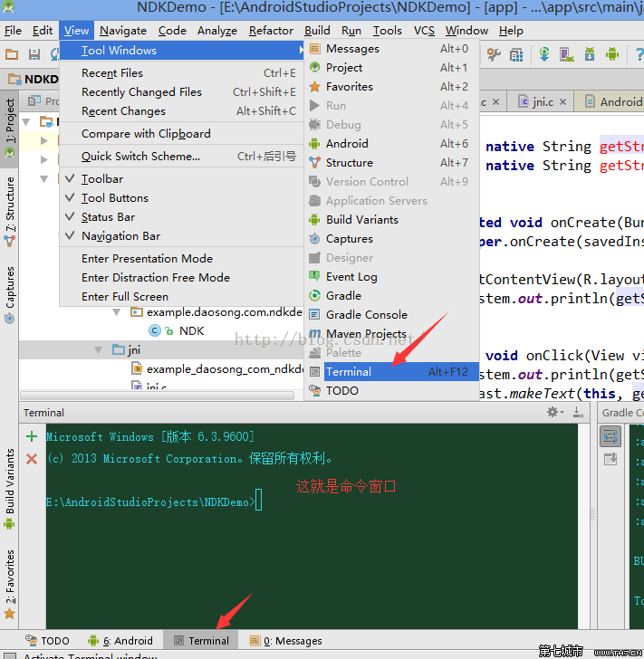Viewport: 644px width, 659px height.
Task: Click the jni folder icon
Action: 119,349
